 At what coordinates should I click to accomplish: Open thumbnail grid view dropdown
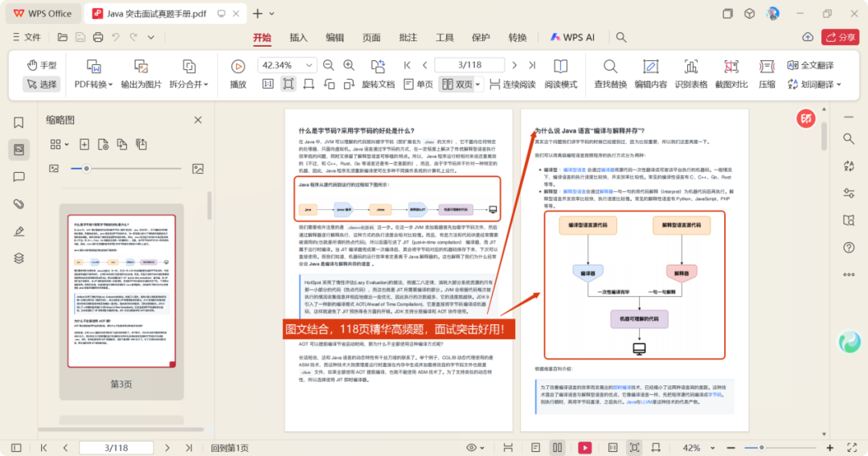(59, 145)
